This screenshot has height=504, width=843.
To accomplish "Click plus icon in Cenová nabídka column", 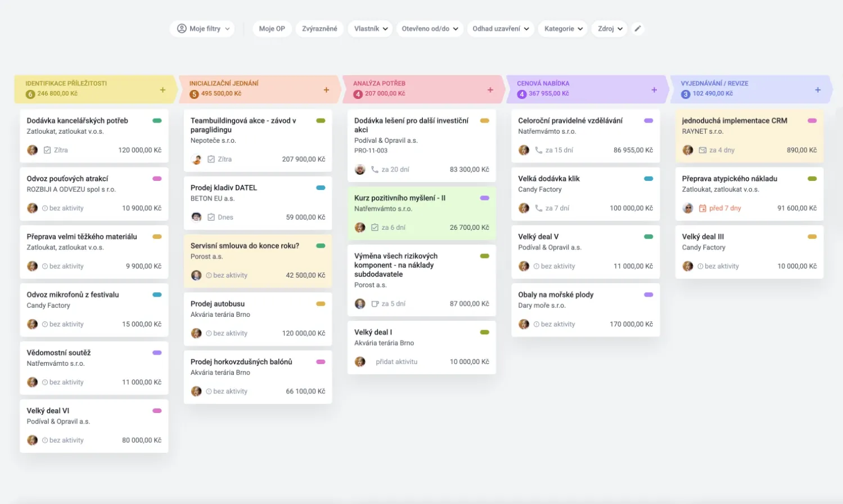I will (x=654, y=90).
